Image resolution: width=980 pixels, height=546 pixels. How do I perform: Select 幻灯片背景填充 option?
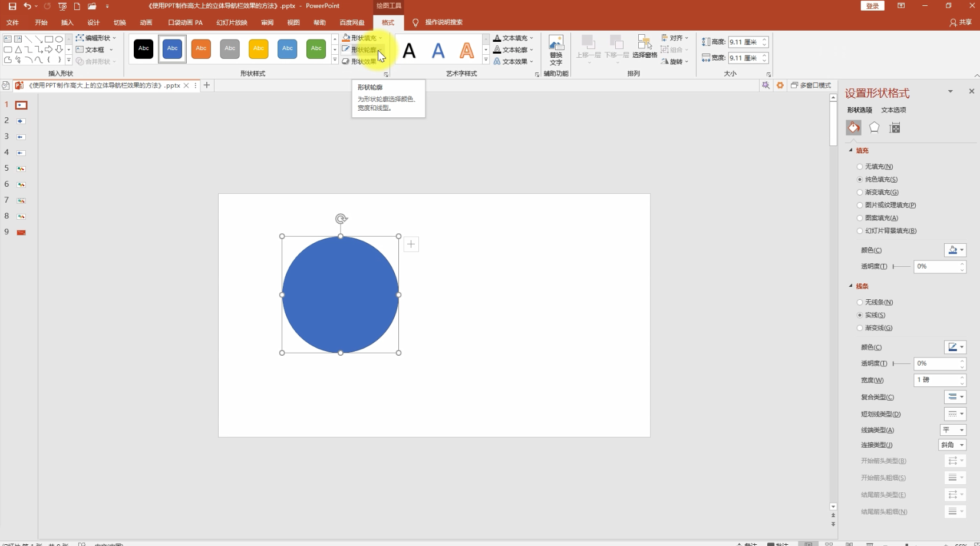click(x=860, y=231)
